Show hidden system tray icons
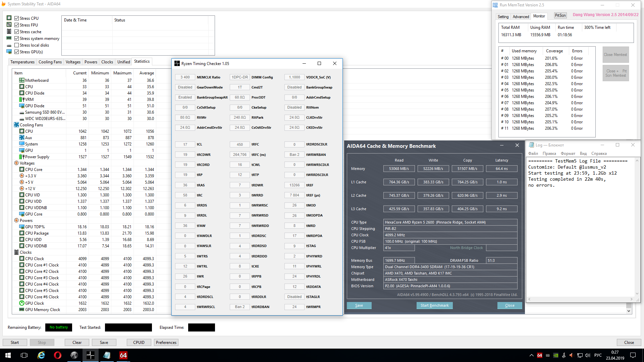The height and width of the screenshot is (362, 644). pyautogui.click(x=531, y=355)
